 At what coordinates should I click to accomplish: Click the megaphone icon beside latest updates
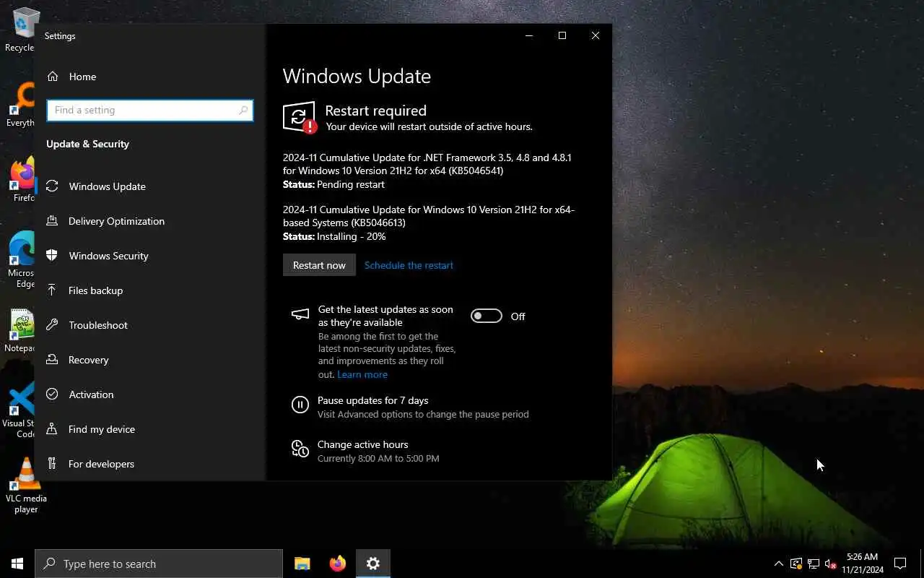pyautogui.click(x=300, y=314)
